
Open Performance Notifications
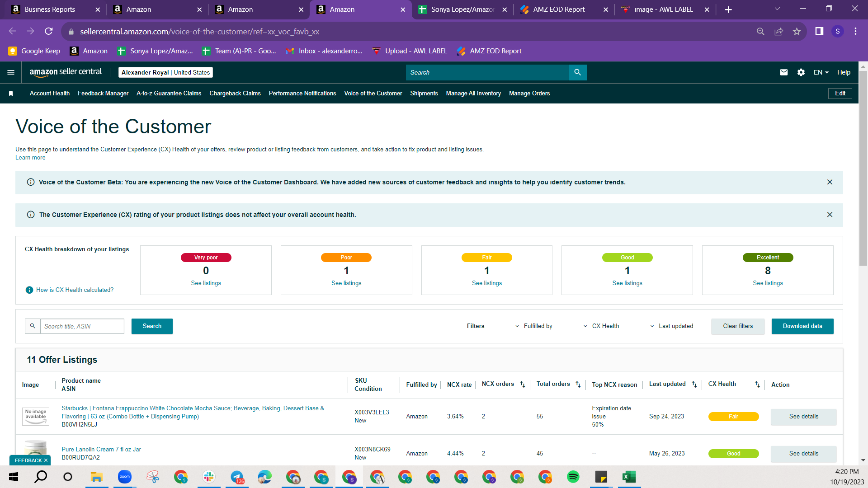coord(302,94)
